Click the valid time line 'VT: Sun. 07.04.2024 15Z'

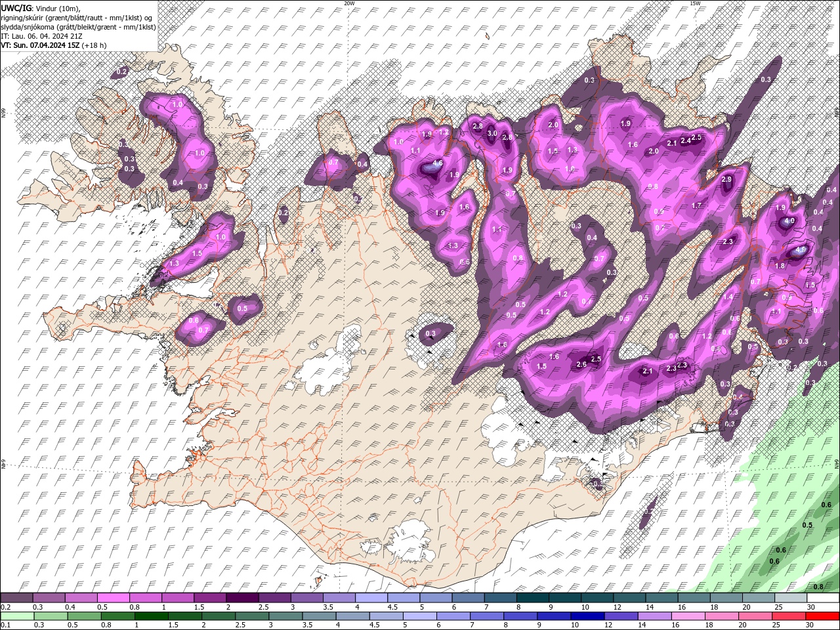coord(41,45)
